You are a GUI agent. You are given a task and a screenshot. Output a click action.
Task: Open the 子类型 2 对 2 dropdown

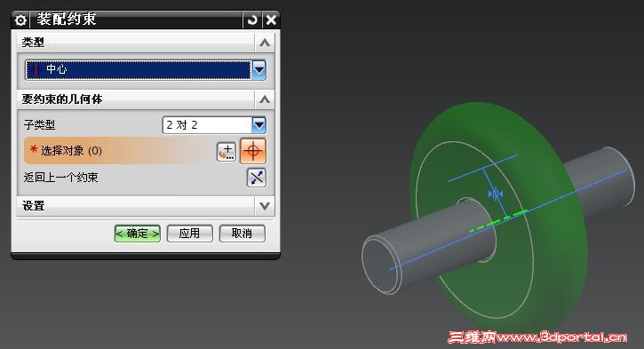pyautogui.click(x=259, y=125)
